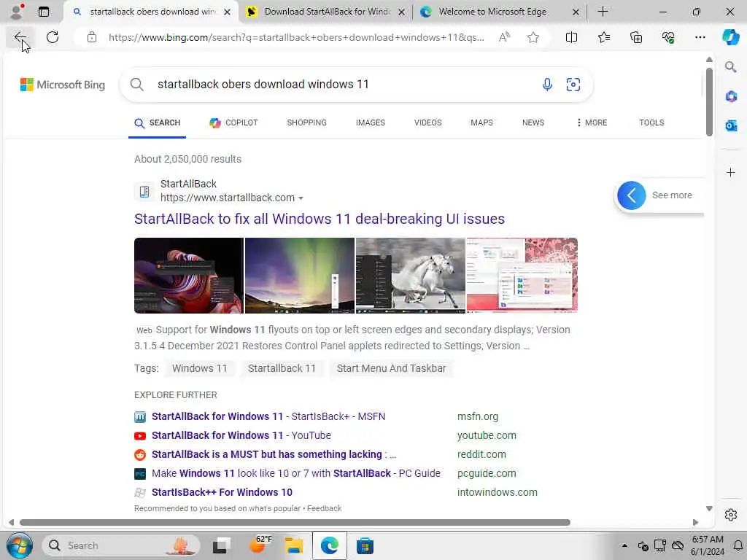Search by voice microphone icon

547,85
